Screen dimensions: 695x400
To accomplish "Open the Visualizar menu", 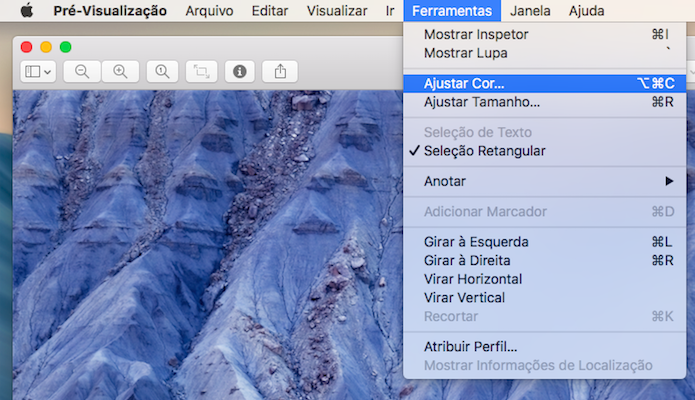I will (x=337, y=11).
